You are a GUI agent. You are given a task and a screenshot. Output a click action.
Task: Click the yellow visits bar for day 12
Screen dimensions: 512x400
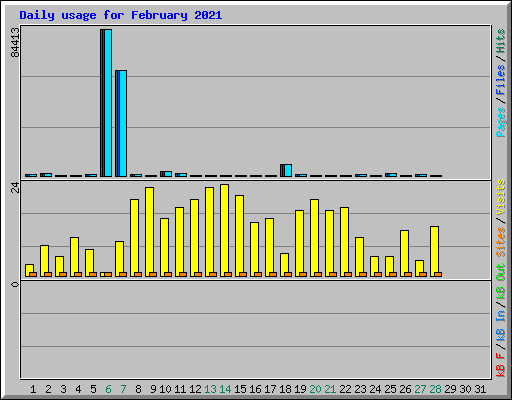[x=194, y=238]
